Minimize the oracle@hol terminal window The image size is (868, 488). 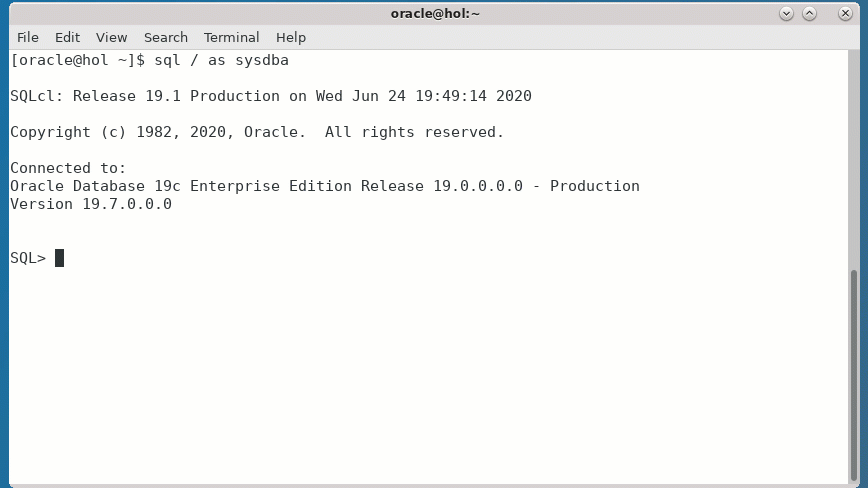786,14
